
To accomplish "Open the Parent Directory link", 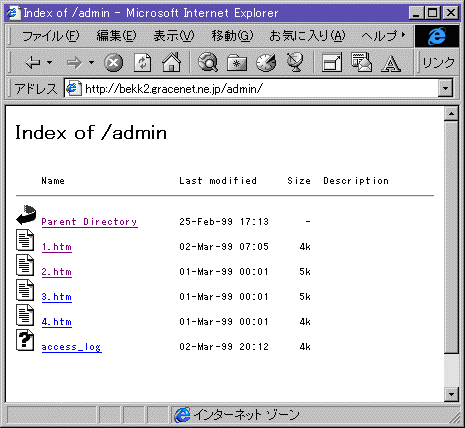I will tap(89, 222).
